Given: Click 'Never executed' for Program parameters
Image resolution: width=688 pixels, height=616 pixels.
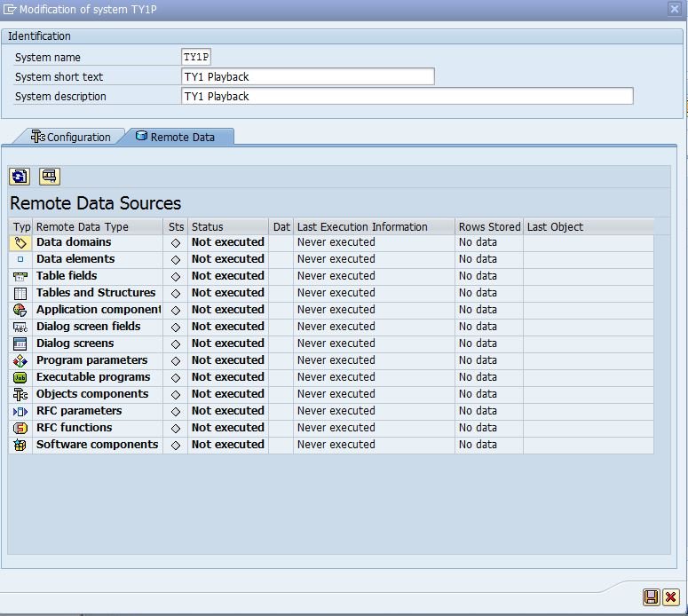Looking at the screenshot, I should click(336, 360).
